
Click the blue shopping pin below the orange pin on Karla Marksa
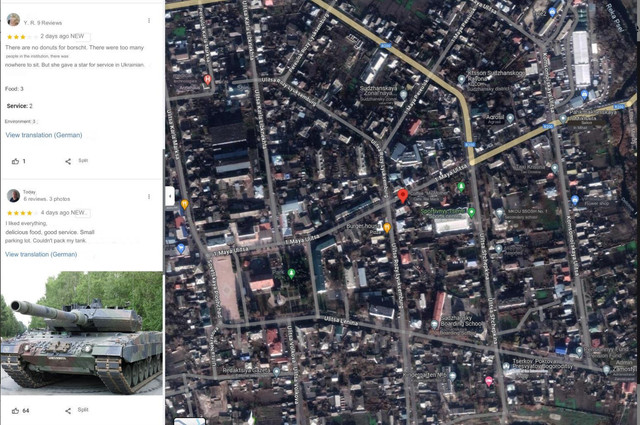[181, 248]
